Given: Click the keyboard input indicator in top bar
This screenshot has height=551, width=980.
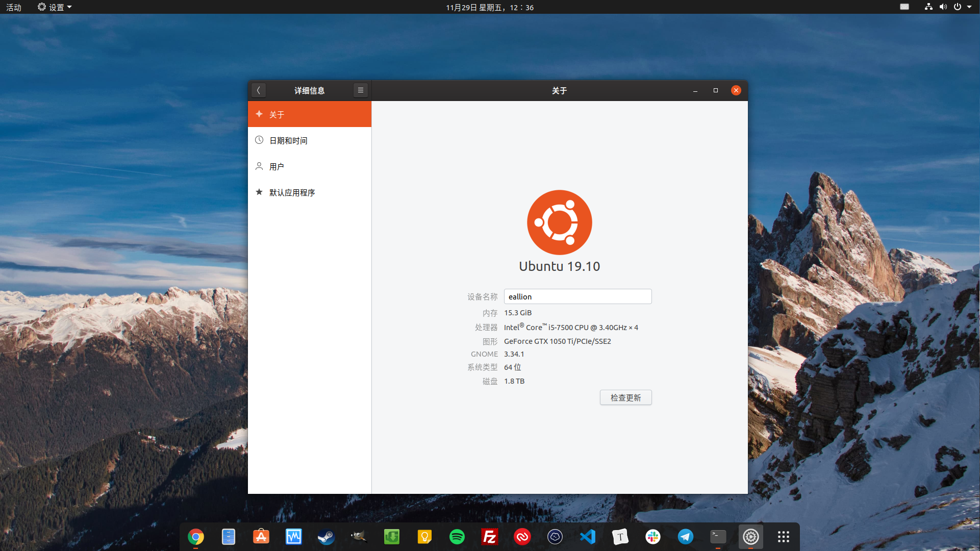Looking at the screenshot, I should tap(904, 7).
